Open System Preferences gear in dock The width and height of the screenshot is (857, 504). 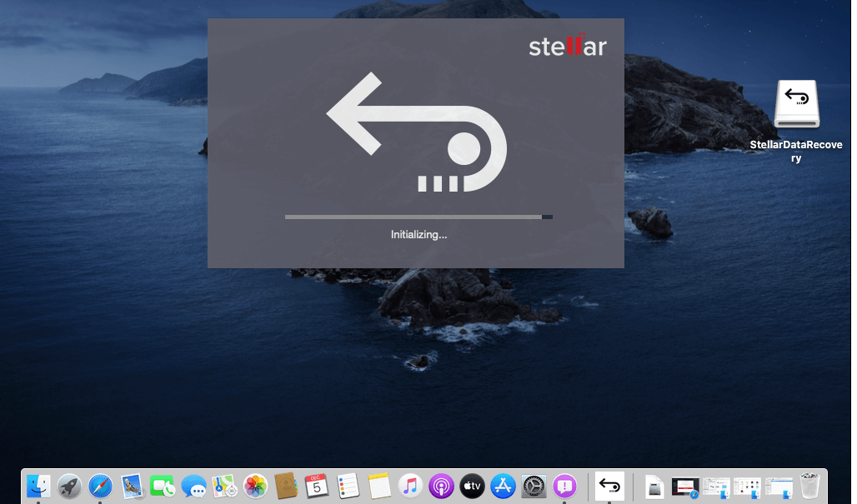click(534, 486)
